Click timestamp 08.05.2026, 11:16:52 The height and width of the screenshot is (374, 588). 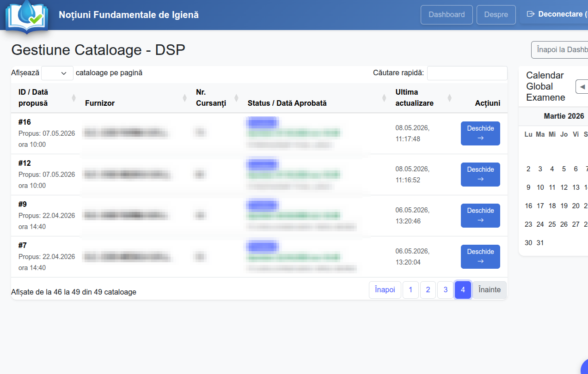(412, 175)
